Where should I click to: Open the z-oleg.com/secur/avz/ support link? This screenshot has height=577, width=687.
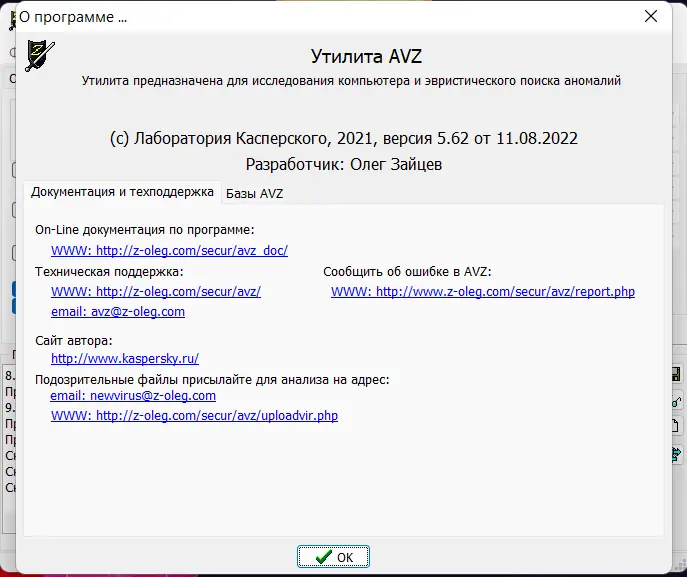(156, 292)
